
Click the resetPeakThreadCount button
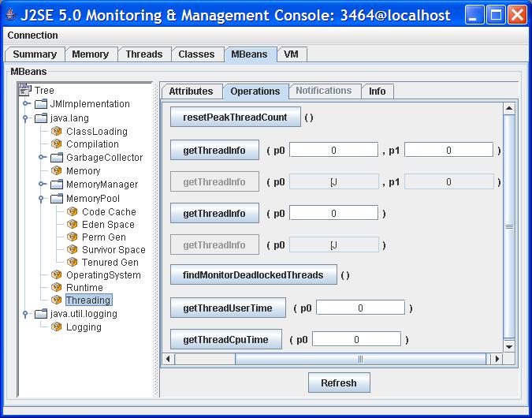coord(236,118)
